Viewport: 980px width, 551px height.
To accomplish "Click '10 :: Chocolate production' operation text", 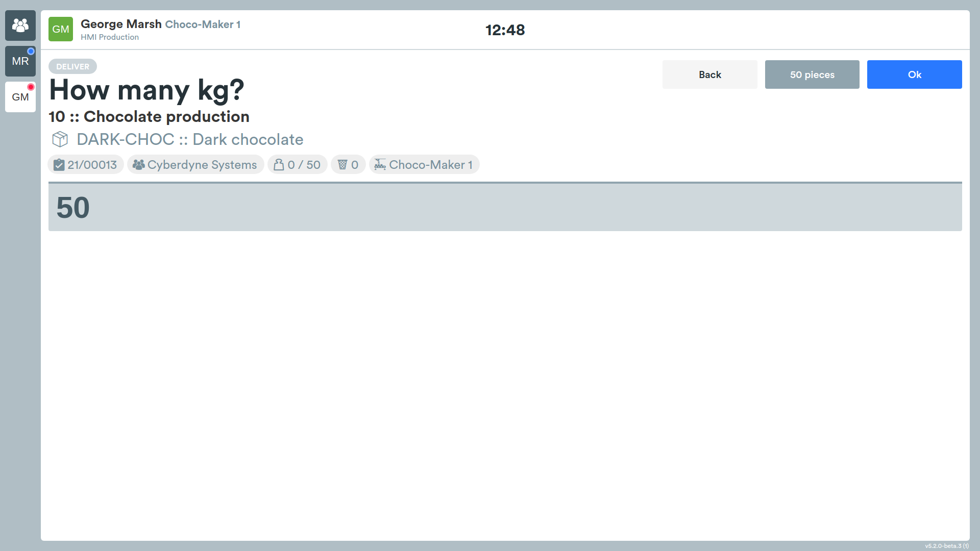I will (149, 116).
